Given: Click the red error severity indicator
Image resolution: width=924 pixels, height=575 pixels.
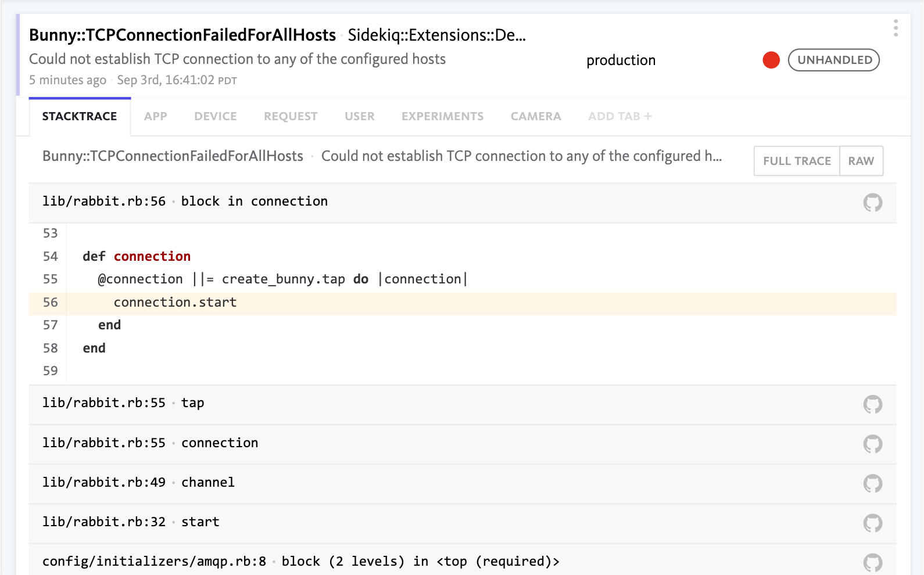Looking at the screenshot, I should [x=771, y=60].
